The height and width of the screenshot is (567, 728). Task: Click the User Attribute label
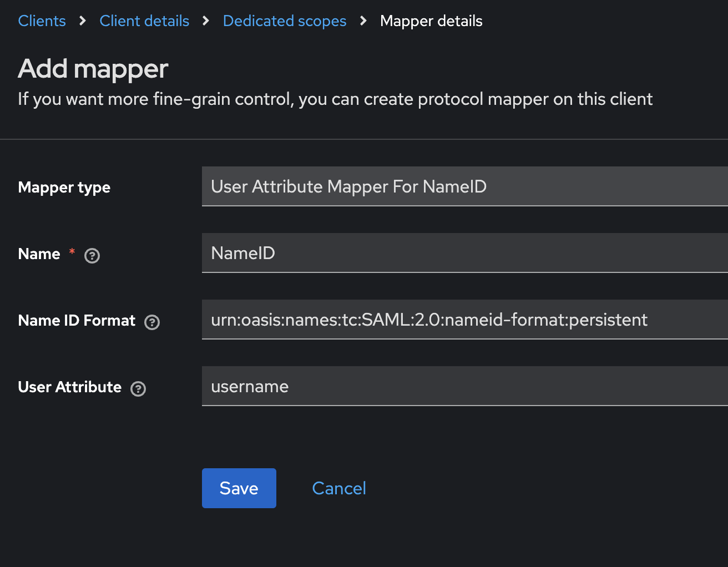[x=70, y=387]
